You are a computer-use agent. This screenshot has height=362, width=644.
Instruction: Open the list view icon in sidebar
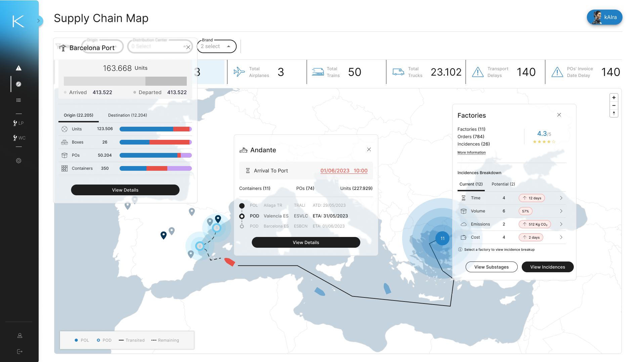(x=19, y=100)
